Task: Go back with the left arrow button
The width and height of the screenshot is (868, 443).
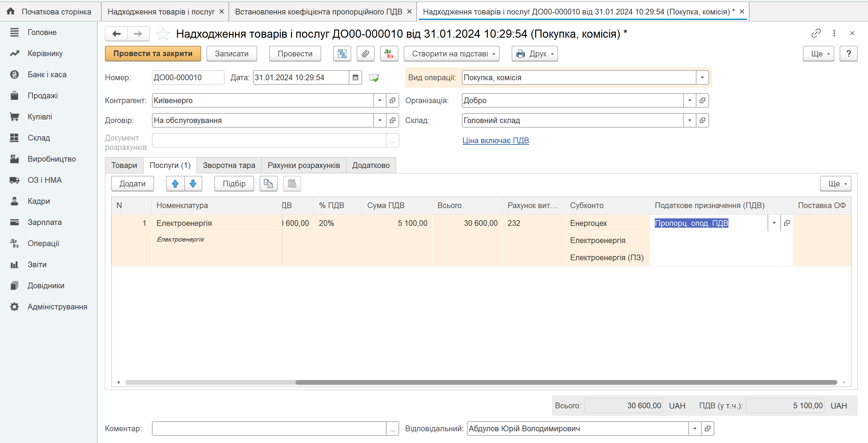Action: pos(116,34)
